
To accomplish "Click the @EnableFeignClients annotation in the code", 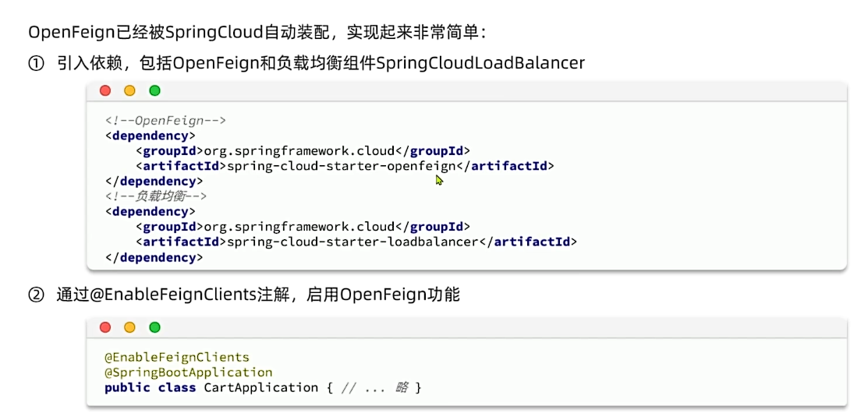I will (177, 358).
